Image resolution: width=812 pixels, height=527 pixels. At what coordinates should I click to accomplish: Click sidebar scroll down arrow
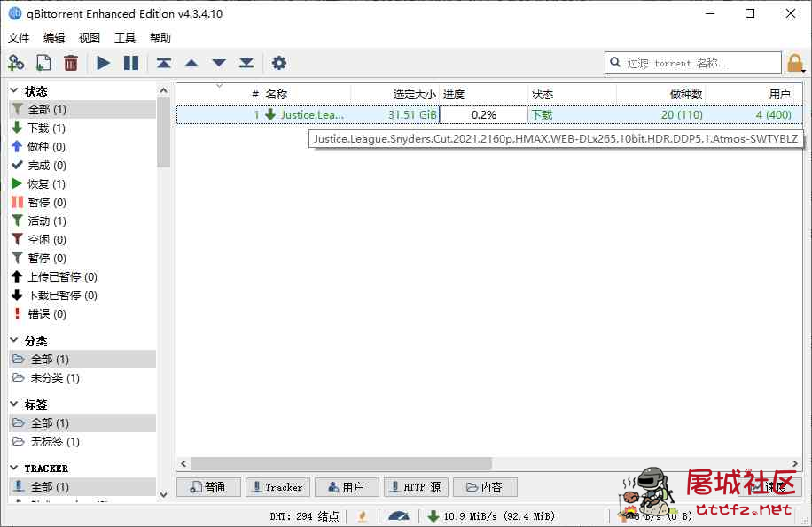164,494
